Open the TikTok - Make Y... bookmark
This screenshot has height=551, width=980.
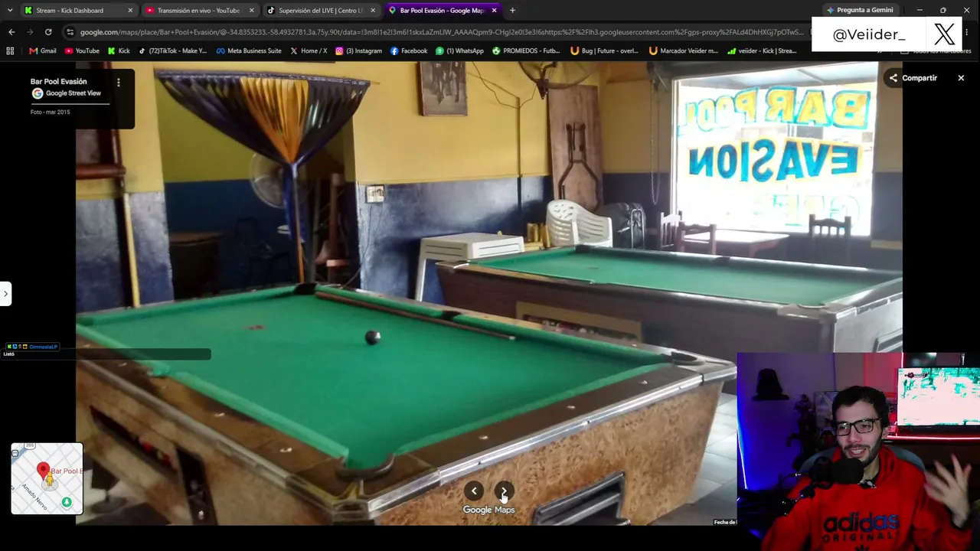(172, 51)
